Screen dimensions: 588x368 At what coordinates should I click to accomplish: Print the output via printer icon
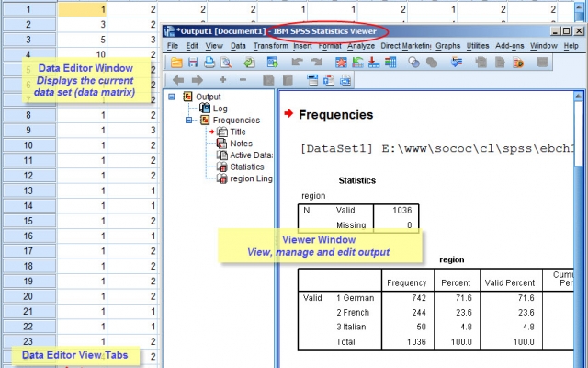(209, 62)
